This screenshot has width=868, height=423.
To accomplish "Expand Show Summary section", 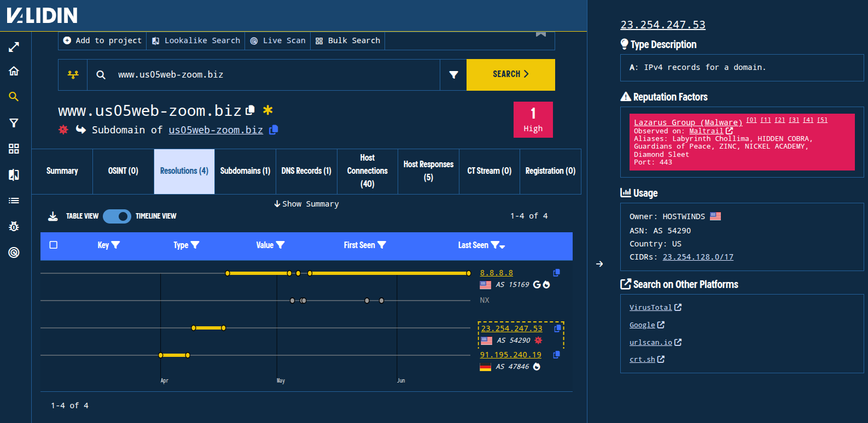I will [x=306, y=204].
